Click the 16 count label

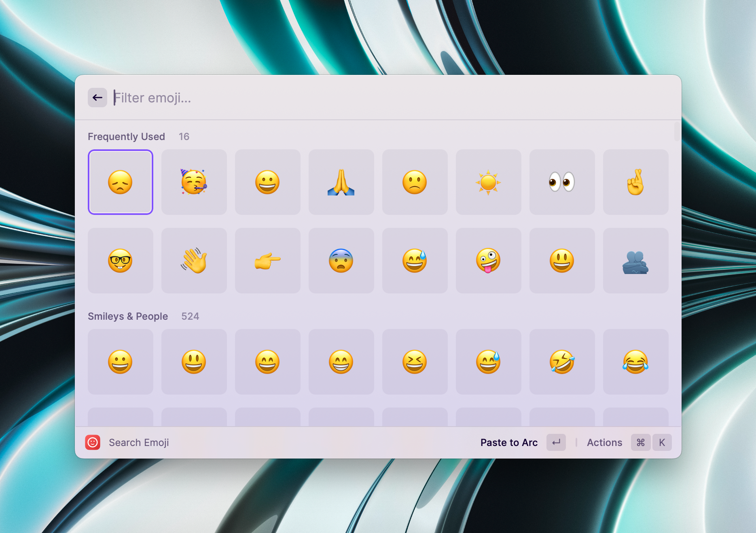(x=184, y=137)
